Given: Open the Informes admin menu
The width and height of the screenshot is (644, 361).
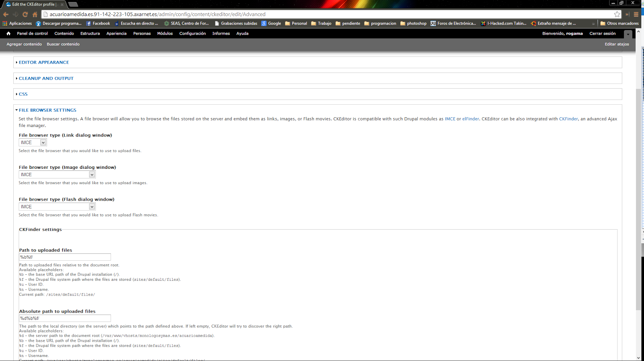Looking at the screenshot, I should point(221,33).
